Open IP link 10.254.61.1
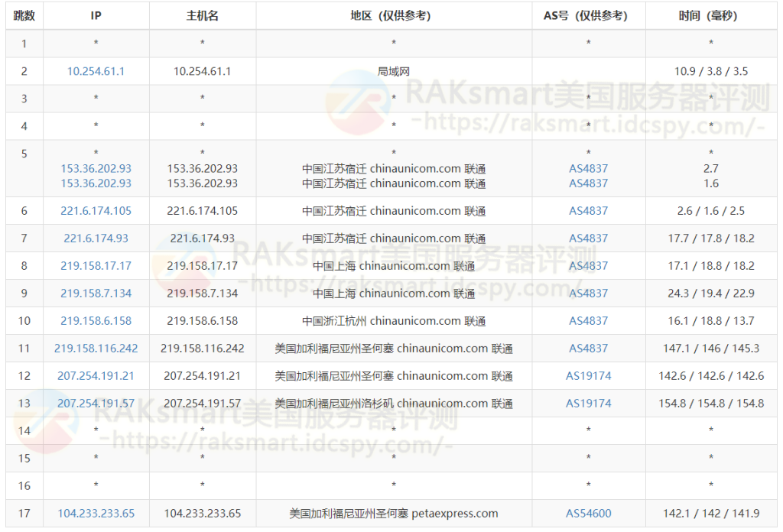The width and height of the screenshot is (783, 532). tap(96, 71)
